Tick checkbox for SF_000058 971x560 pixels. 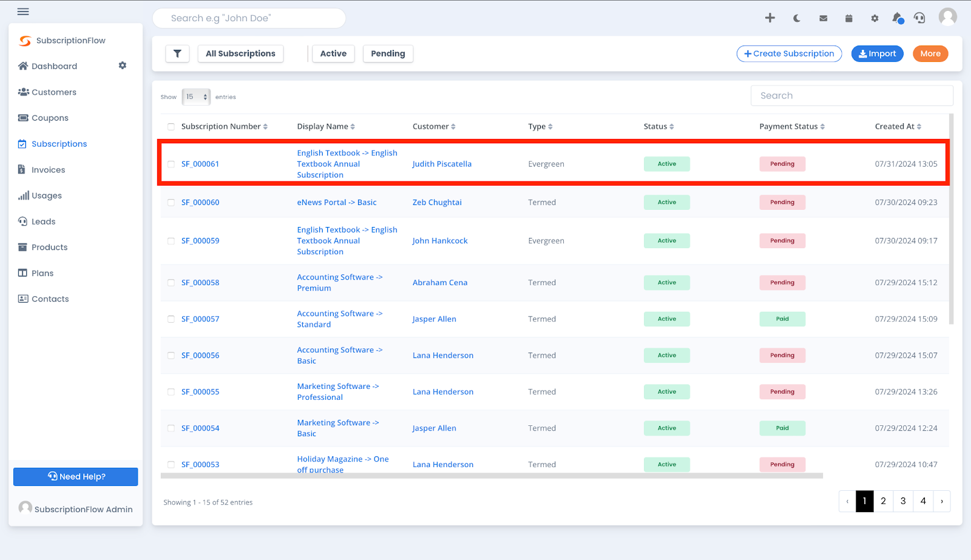click(171, 283)
